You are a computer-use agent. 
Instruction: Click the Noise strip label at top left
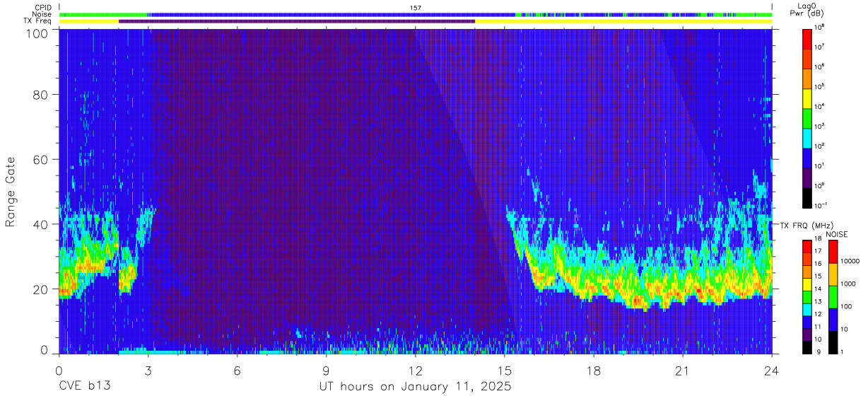(43, 14)
